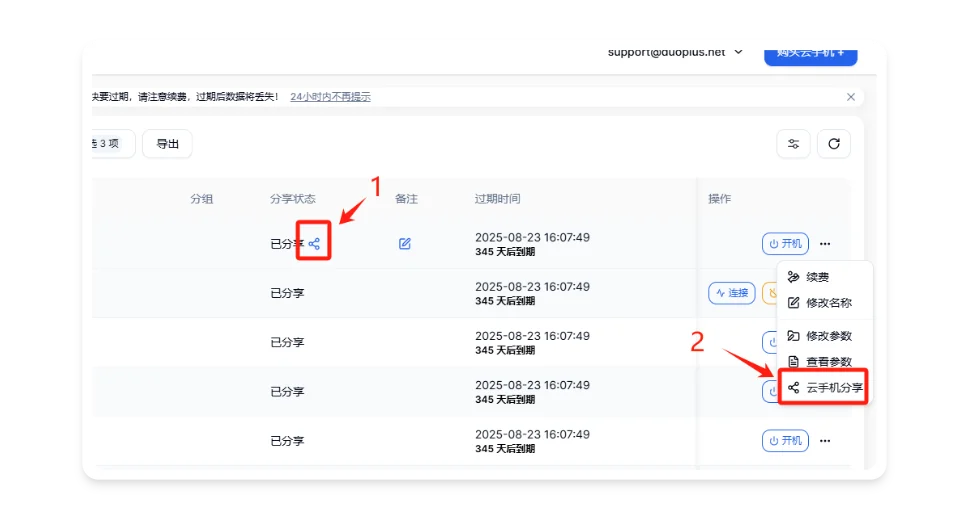Click the 备注 column header
Image resolution: width=969 pixels, height=520 pixels.
tap(407, 199)
